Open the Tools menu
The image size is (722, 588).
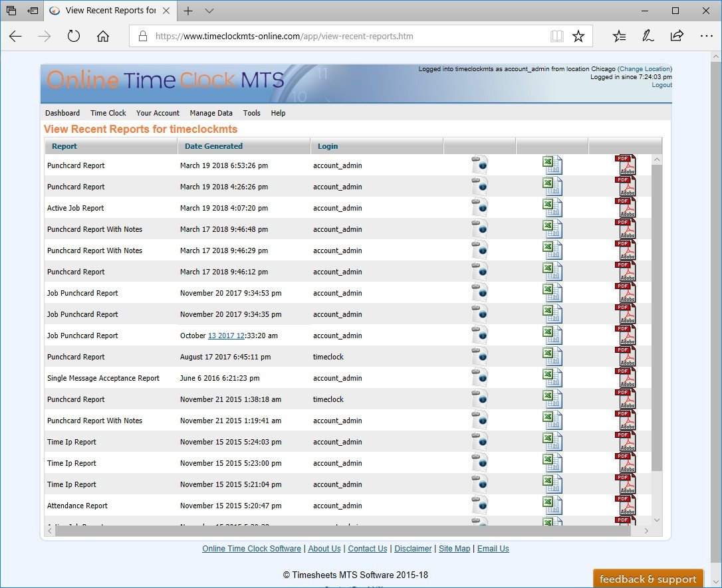tap(252, 113)
